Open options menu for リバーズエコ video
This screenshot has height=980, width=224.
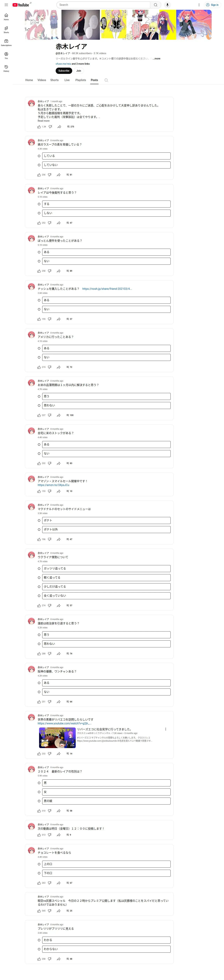165,729
